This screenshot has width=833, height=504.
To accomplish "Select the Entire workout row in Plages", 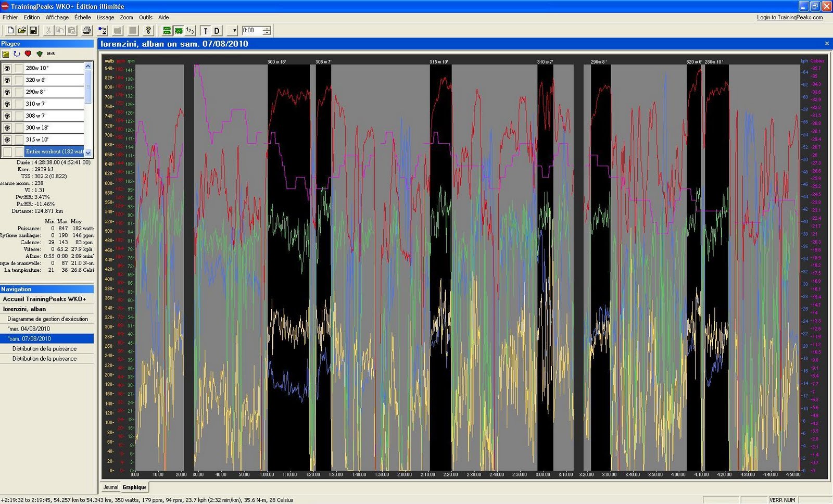I will click(54, 152).
